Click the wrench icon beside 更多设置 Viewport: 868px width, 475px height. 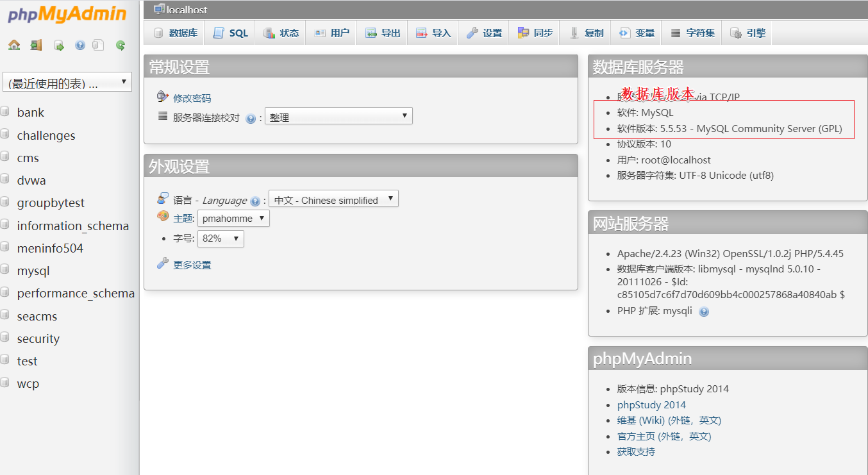pyautogui.click(x=163, y=263)
